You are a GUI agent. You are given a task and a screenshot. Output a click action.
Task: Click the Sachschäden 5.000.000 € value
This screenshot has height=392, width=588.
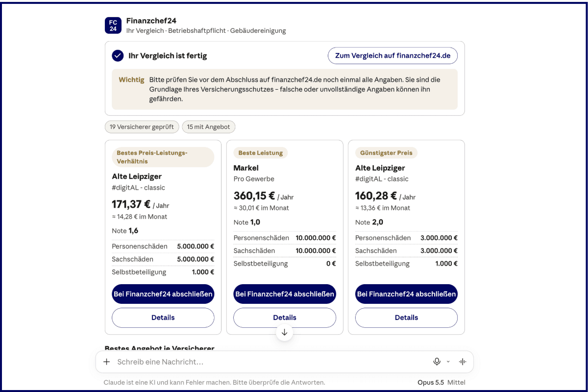click(x=196, y=259)
